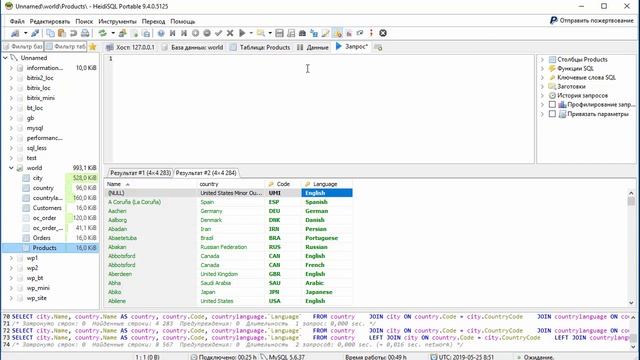Open a new query tab icon
The width and height of the screenshot is (640, 360).
pyautogui.click(x=378, y=47)
